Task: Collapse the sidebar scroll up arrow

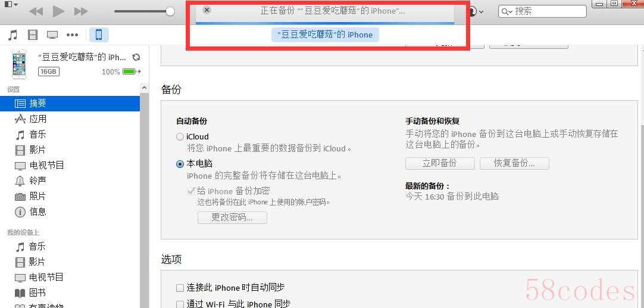Action: click(144, 88)
